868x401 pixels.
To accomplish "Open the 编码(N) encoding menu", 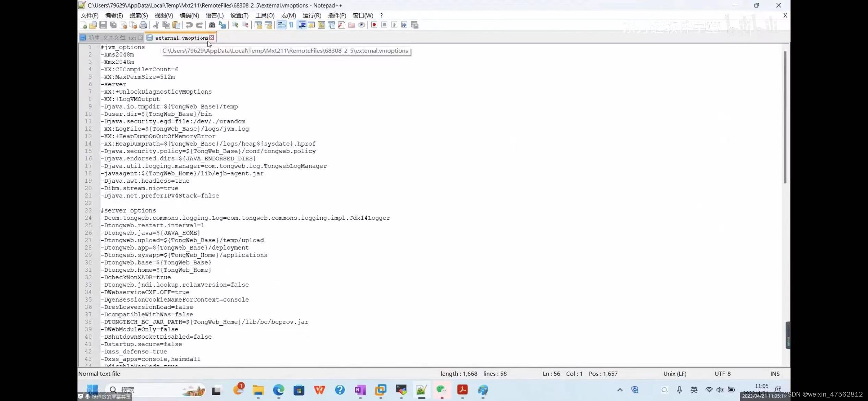I will click(189, 15).
